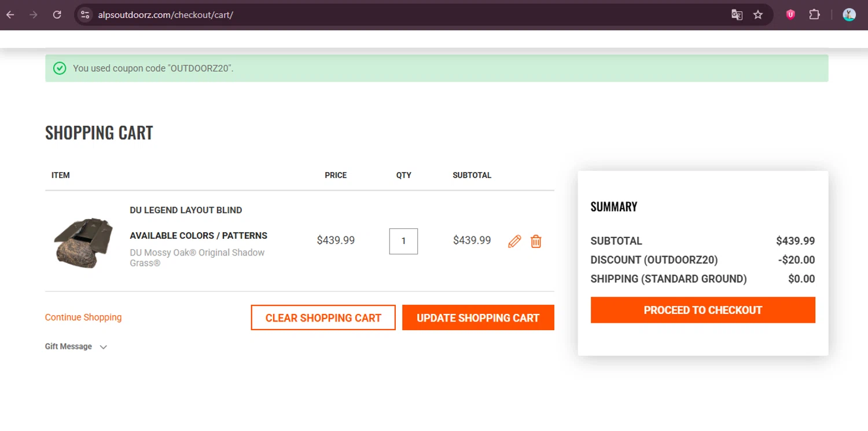Edit the DU Legend Layout Blind item
868x431 pixels.
point(514,241)
